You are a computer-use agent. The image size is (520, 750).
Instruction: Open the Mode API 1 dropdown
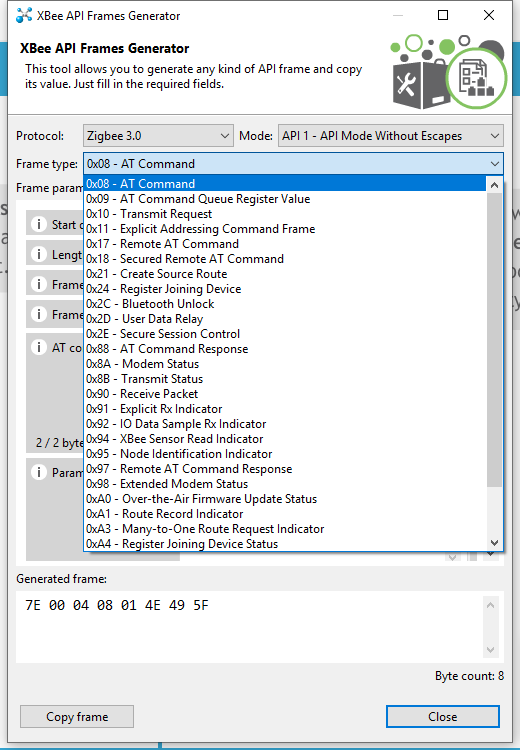tap(390, 136)
